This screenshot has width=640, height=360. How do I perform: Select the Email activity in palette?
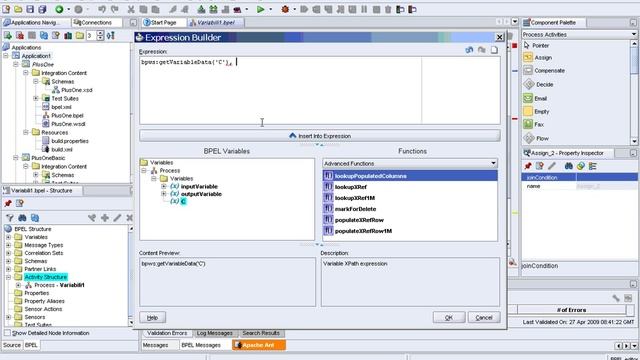point(536,98)
